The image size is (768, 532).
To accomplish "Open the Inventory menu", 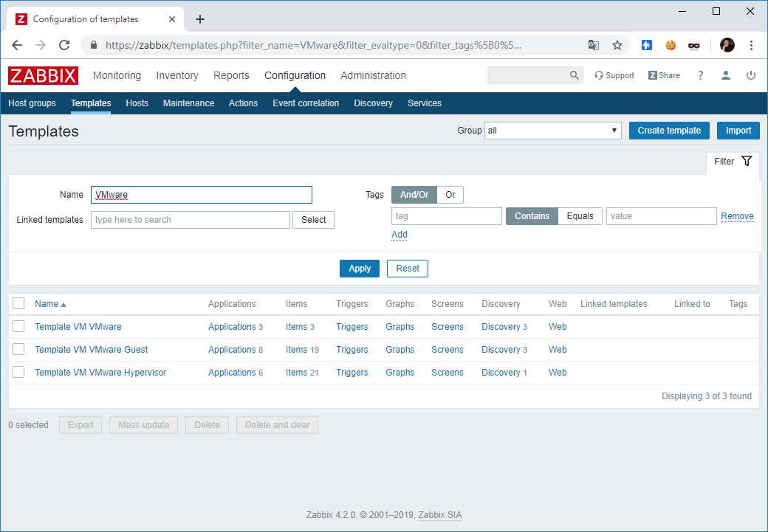I will click(x=177, y=75).
